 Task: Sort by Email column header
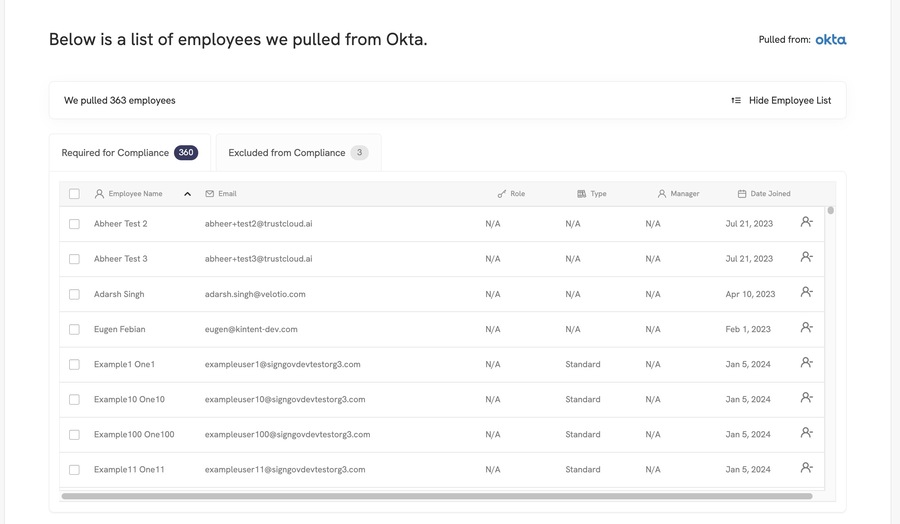(x=221, y=194)
